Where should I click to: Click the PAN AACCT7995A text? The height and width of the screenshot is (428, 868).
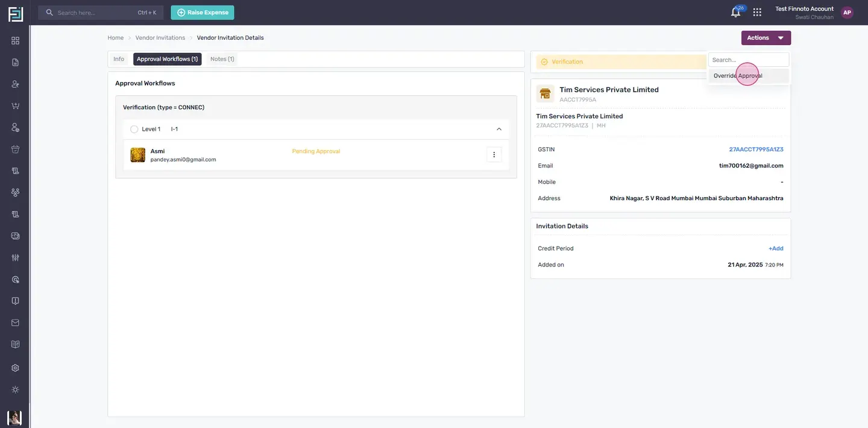(x=577, y=100)
